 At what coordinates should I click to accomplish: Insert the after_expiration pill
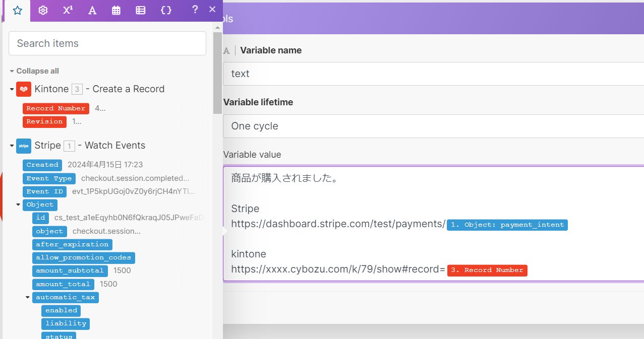coord(72,244)
